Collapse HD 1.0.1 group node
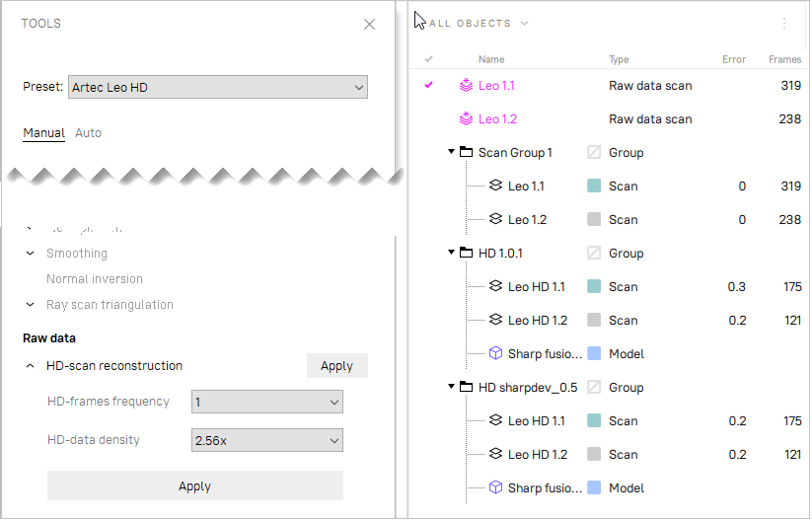 pos(452,253)
